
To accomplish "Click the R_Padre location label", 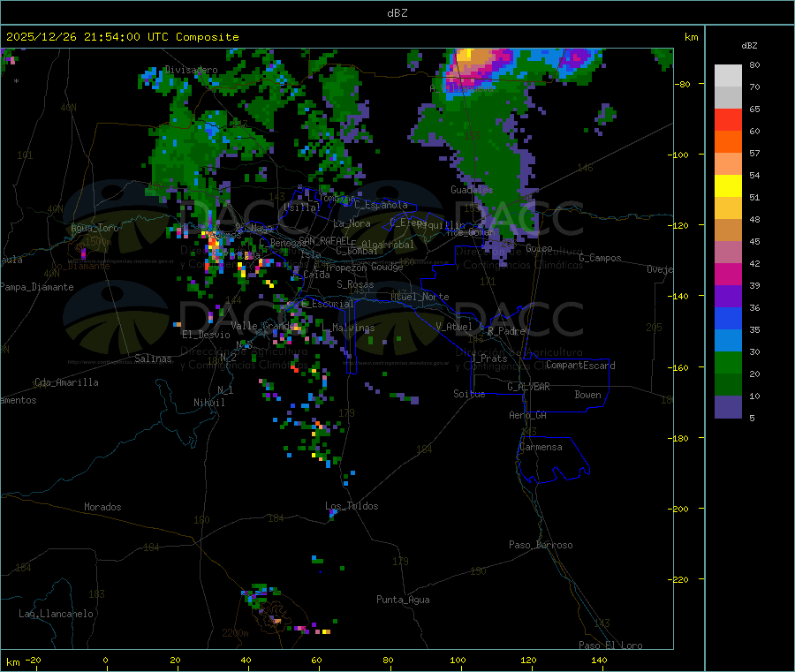I will (x=506, y=331).
